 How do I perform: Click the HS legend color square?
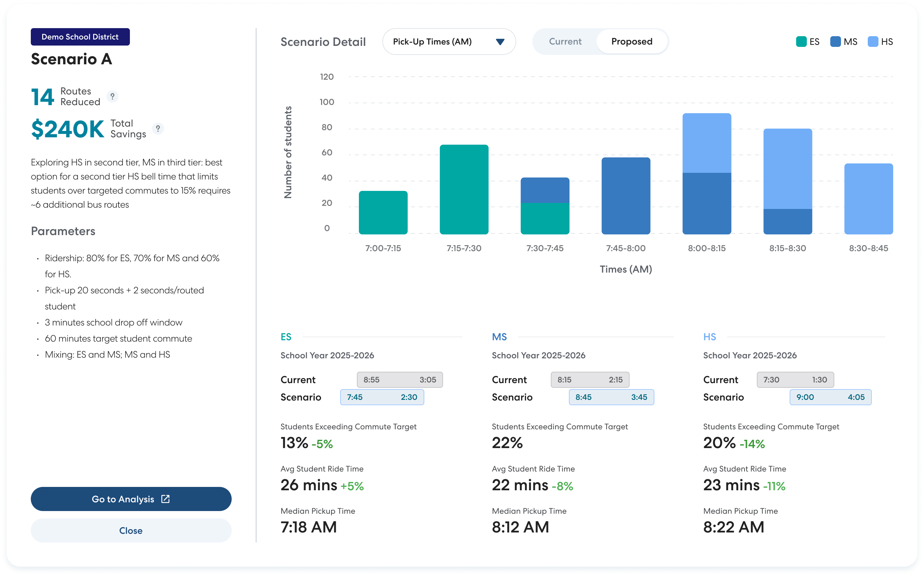tap(872, 42)
